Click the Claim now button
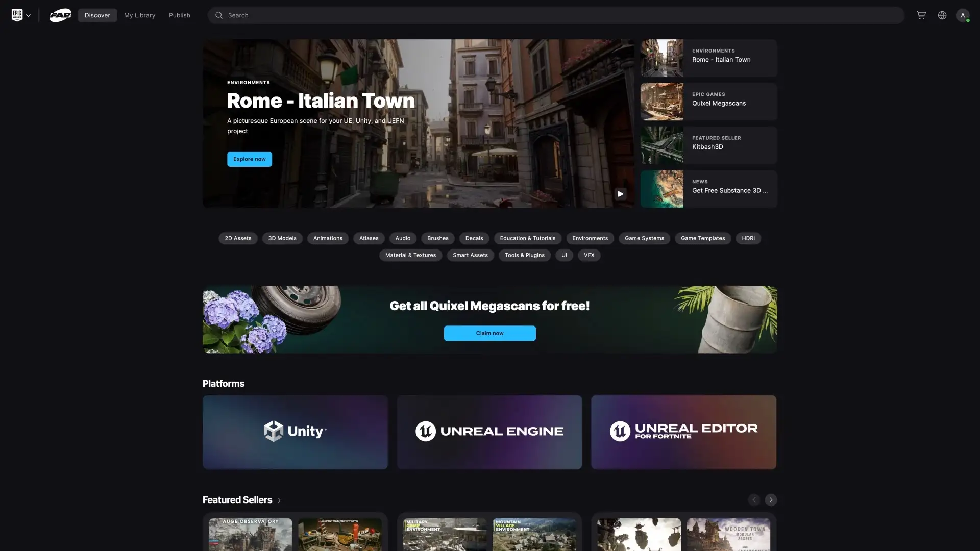The height and width of the screenshot is (551, 980). point(489,333)
